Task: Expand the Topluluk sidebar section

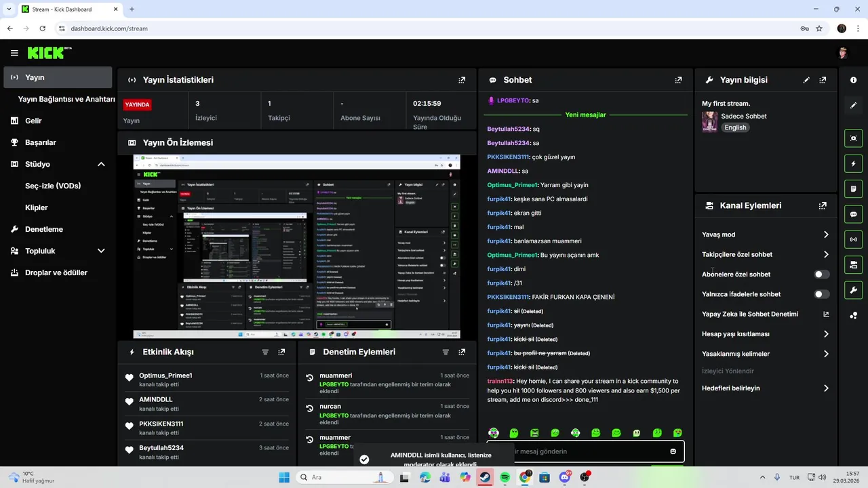Action: pyautogui.click(x=101, y=251)
